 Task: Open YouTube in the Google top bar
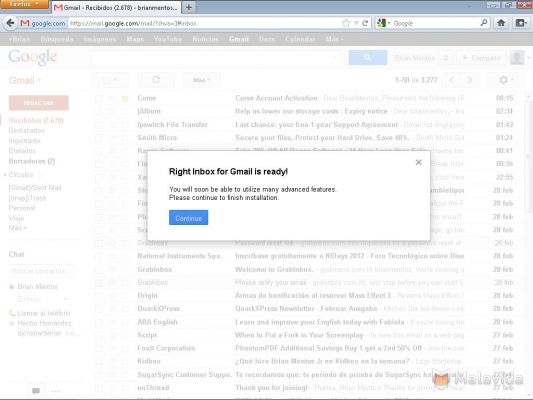tap(168, 39)
